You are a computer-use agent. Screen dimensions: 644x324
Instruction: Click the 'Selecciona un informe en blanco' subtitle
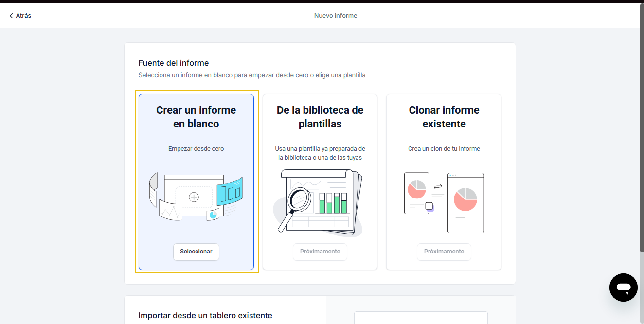252,75
